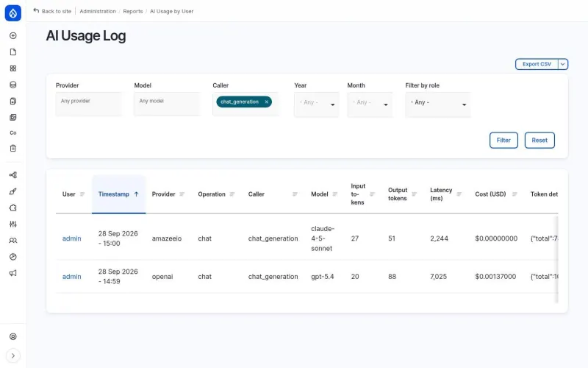Image resolution: width=588 pixels, height=368 pixels.
Task: Click sort icon next to Model column
Action: point(335,194)
